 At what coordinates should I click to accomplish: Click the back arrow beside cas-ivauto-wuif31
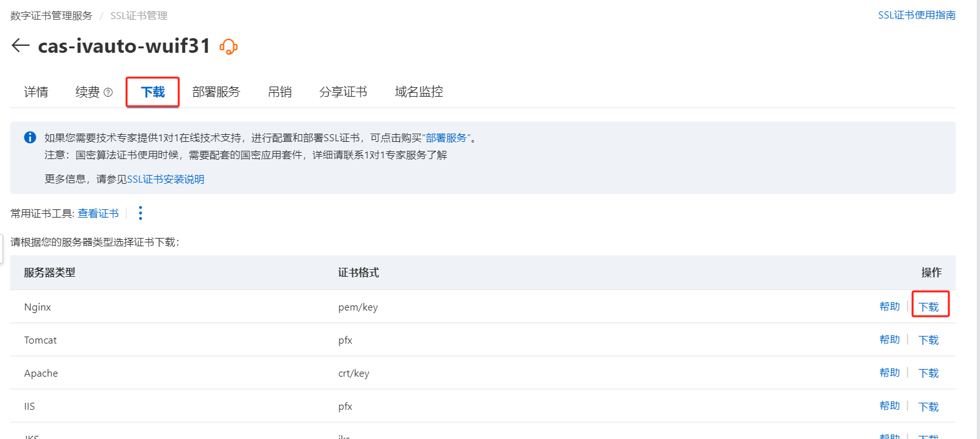click(20, 46)
